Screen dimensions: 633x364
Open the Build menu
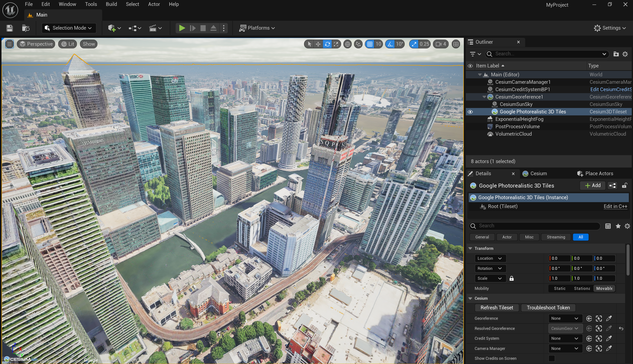tap(111, 4)
